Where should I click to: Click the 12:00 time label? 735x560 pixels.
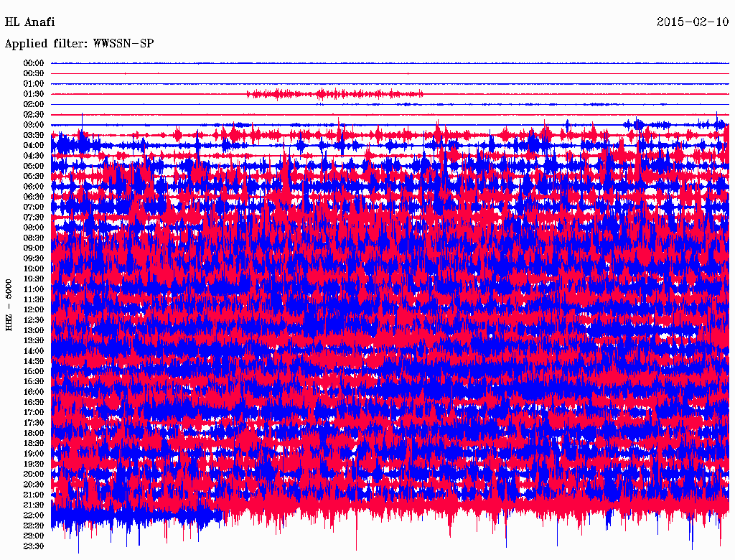(33, 309)
